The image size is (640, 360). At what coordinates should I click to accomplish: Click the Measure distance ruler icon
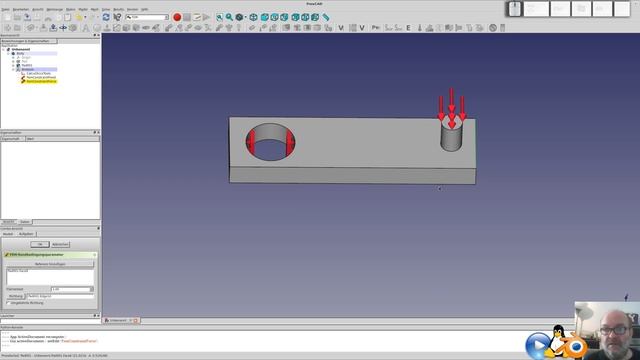pos(326,17)
